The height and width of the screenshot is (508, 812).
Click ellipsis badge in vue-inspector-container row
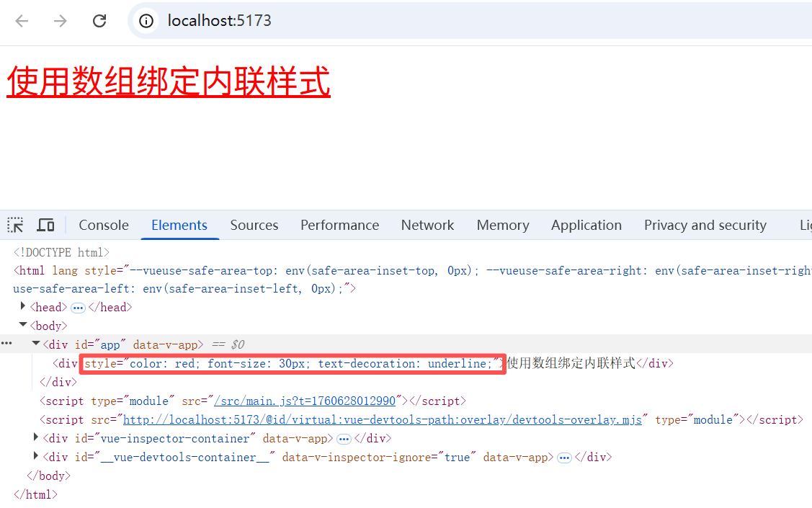point(344,440)
